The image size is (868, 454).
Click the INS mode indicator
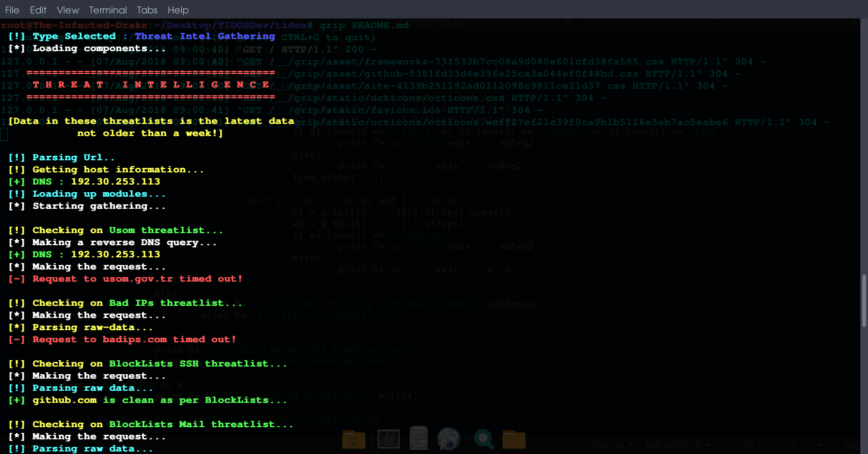pos(851,445)
